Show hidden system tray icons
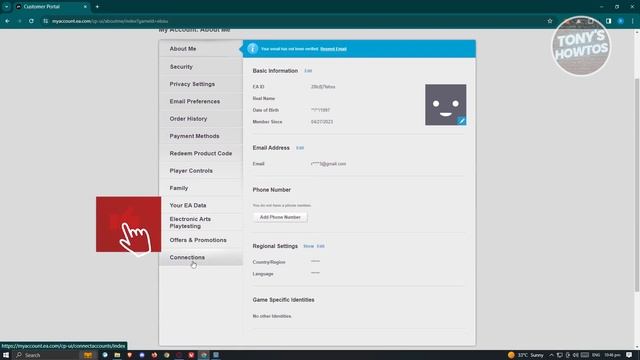Viewport: 640px width, 360px height. (551, 355)
